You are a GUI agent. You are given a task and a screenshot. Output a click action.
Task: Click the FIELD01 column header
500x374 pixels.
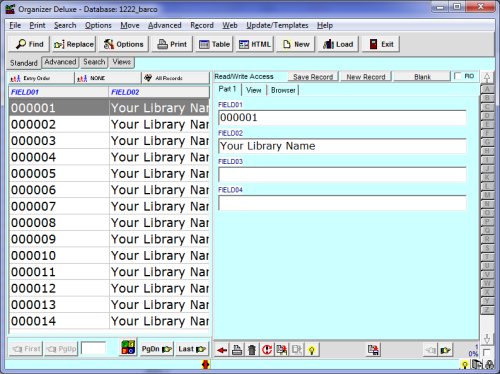point(59,92)
